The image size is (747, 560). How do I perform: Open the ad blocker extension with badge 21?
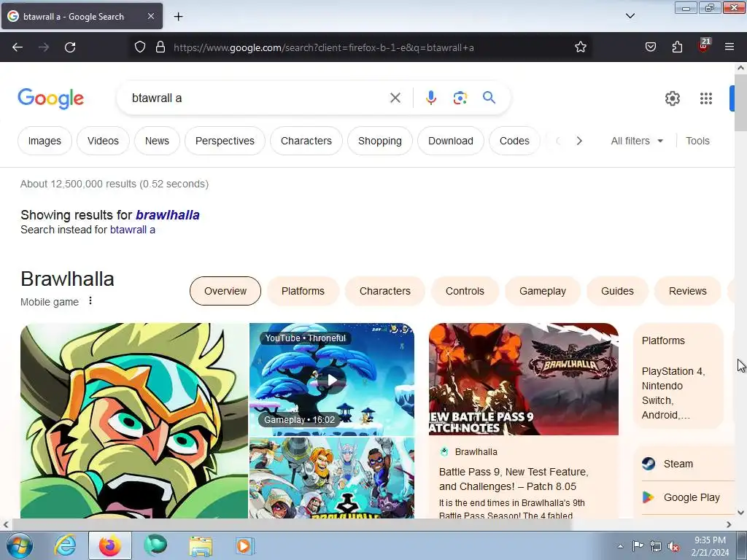(x=704, y=46)
